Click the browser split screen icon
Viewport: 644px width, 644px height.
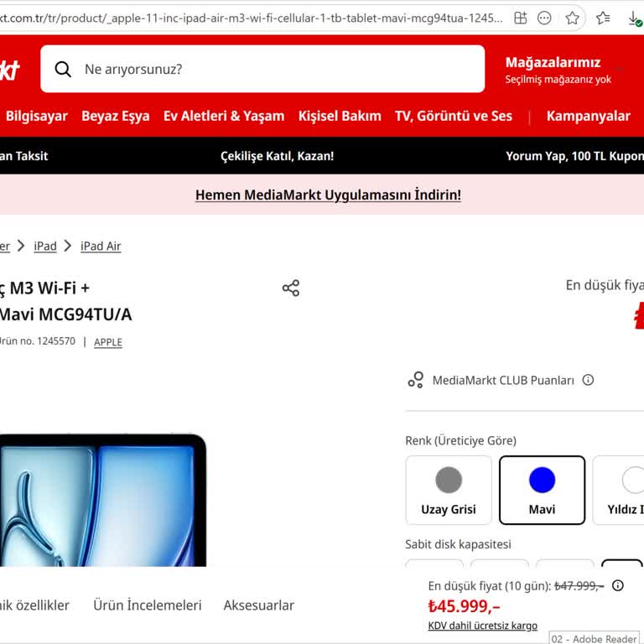coord(521,18)
